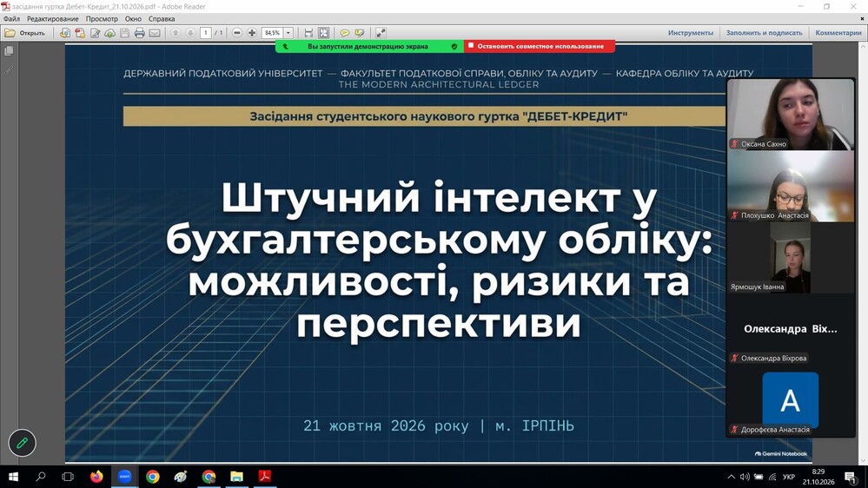Viewport: 868px width, 488px height.
Task: Open the Окно menu
Action: [x=133, y=19]
